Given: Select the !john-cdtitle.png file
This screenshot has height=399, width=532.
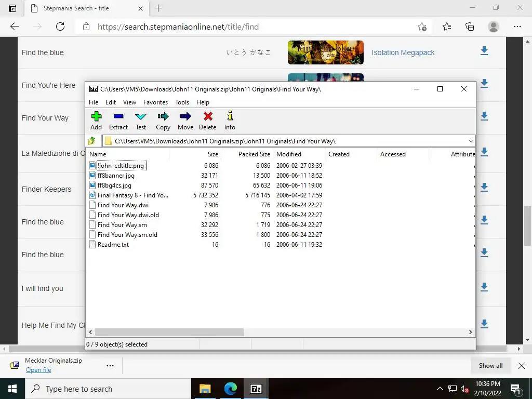Looking at the screenshot, I should [x=121, y=166].
